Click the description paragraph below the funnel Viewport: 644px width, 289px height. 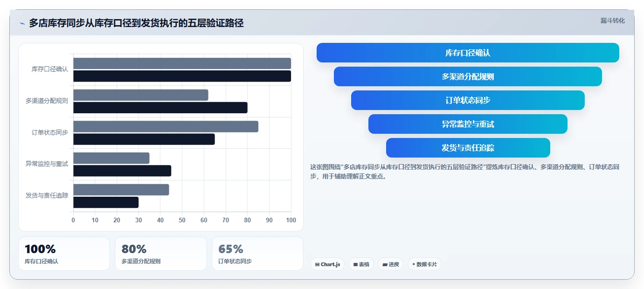(x=464, y=172)
